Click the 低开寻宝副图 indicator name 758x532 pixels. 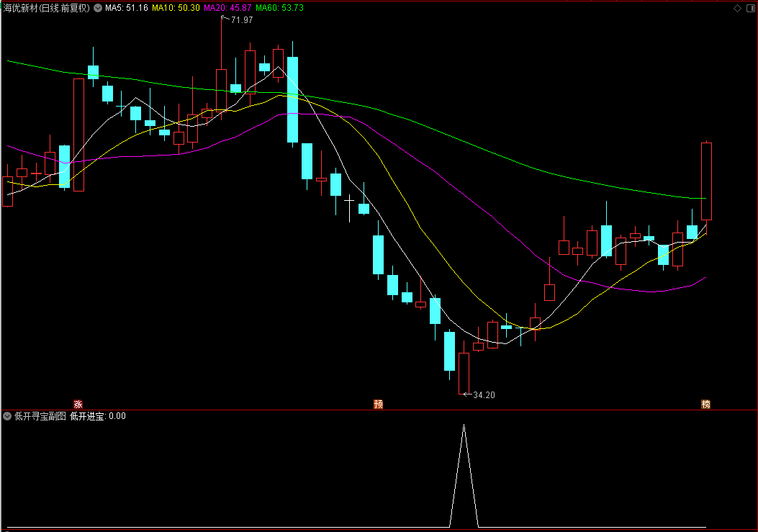click(x=40, y=416)
